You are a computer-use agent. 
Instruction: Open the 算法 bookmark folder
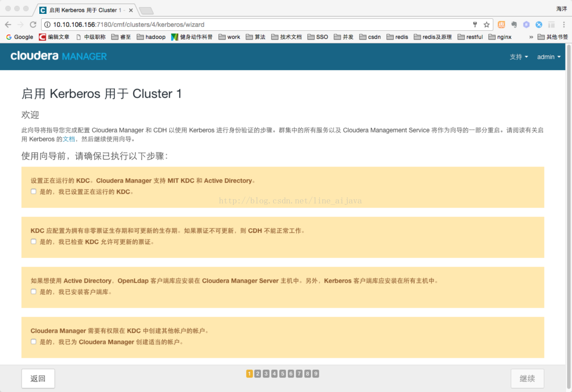(x=256, y=37)
